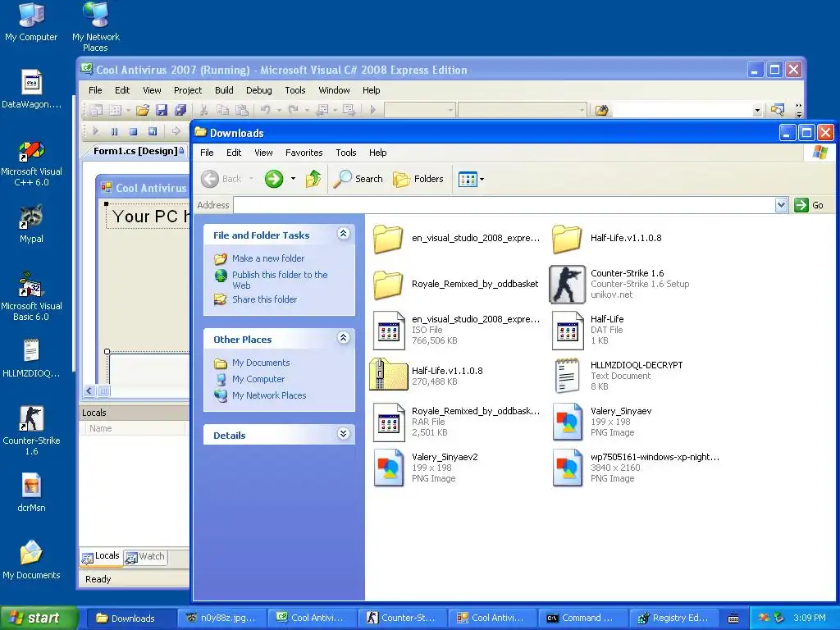This screenshot has width=840, height=630.
Task: Click the Stop debugging icon in Visual C#
Action: 134,131
